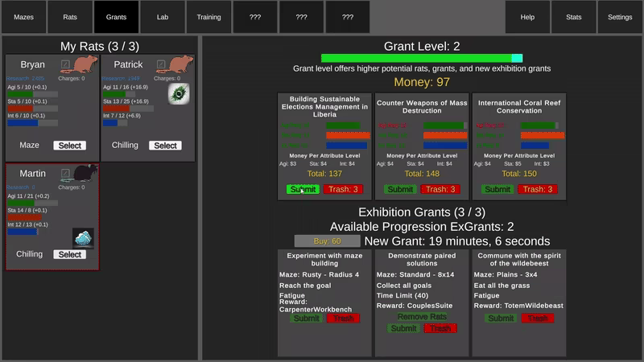644x362 pixels.
Task: Click the Money: 97 label
Action: [422, 82]
